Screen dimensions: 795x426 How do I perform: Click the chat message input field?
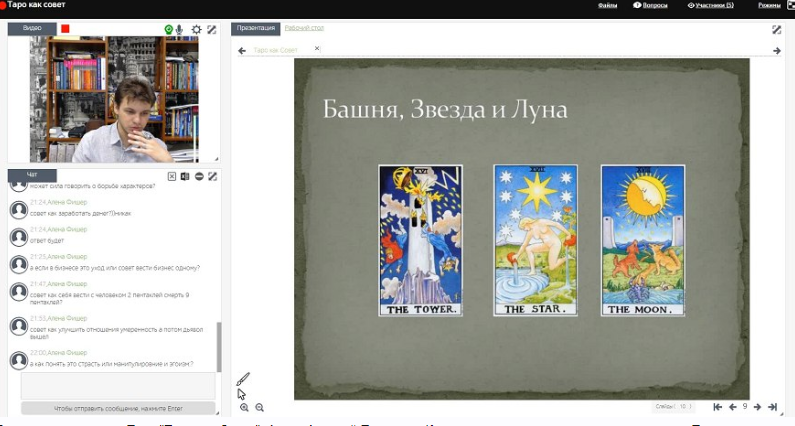(x=118, y=386)
